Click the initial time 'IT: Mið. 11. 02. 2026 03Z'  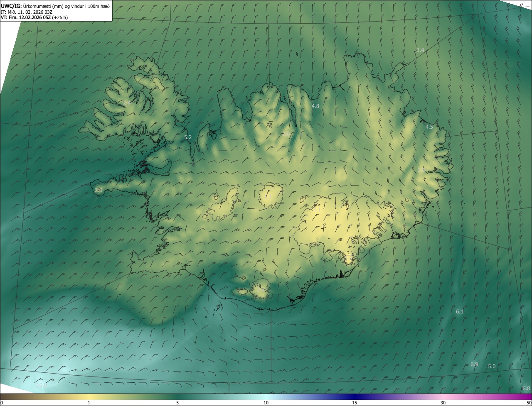click(27, 12)
